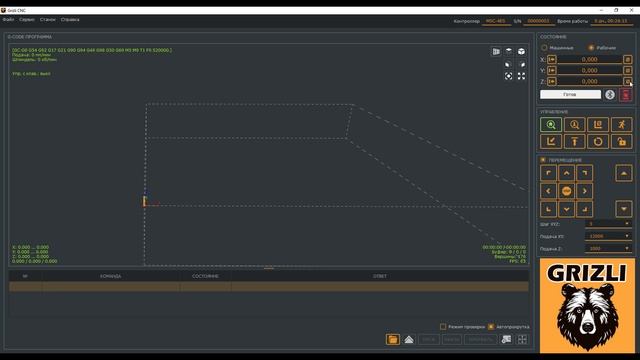
Task: Click the Готов status field
Action: pos(570,94)
